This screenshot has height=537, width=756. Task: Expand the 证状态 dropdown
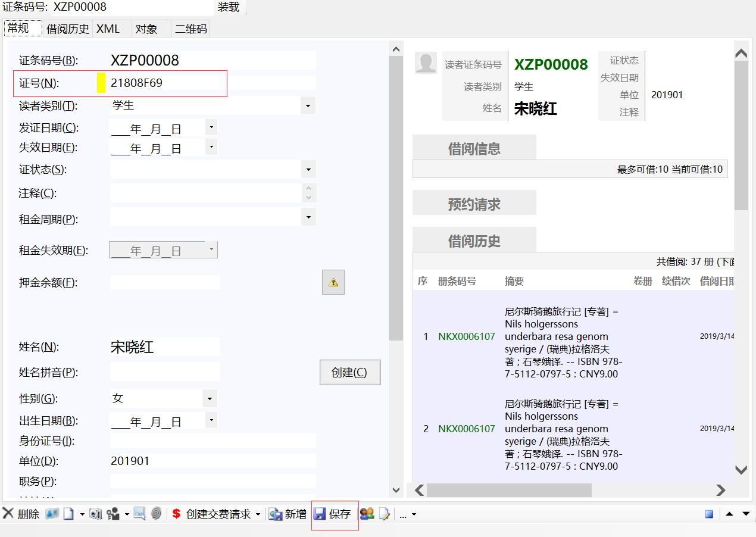point(308,170)
